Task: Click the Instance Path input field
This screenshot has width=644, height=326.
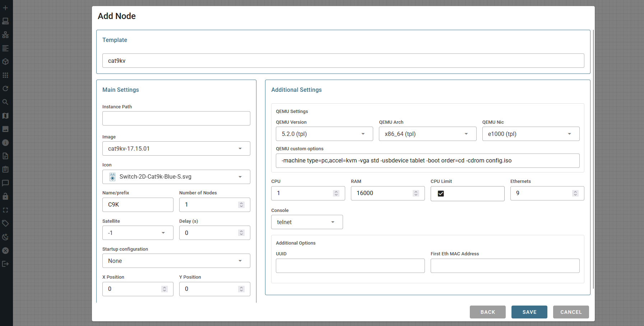Action: [x=176, y=118]
